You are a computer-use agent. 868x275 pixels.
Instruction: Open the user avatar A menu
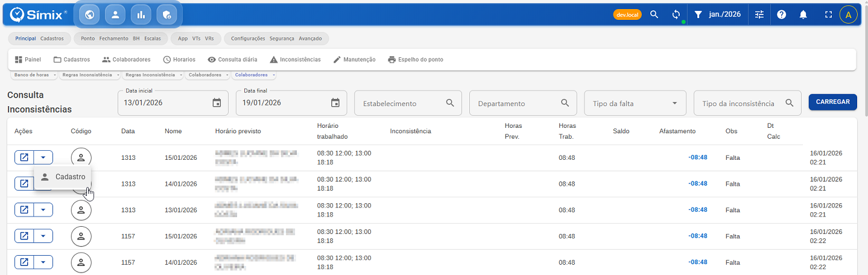point(848,14)
